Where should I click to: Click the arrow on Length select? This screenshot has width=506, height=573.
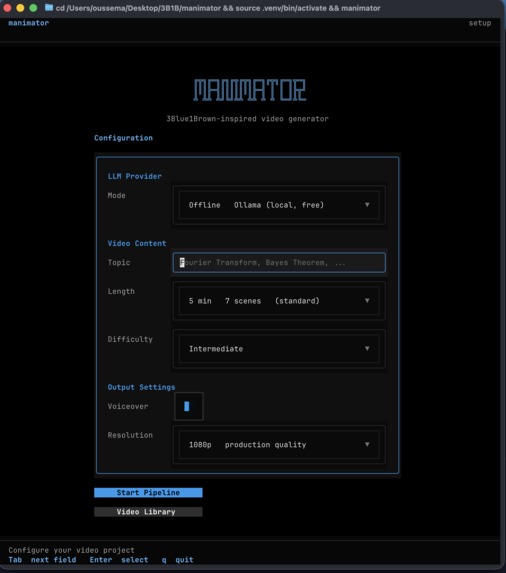(x=367, y=300)
